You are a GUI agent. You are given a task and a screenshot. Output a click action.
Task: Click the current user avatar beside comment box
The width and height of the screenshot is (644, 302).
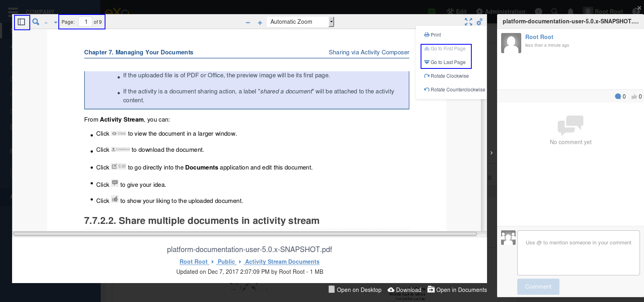508,238
